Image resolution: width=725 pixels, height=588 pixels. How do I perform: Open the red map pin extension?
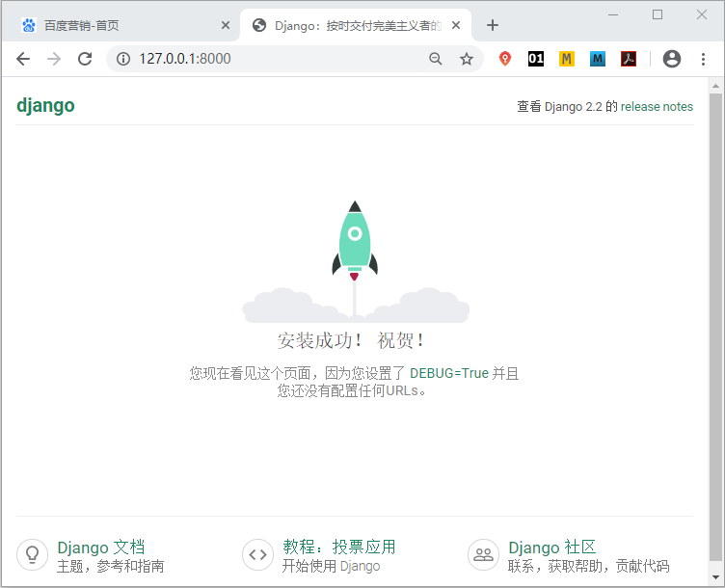point(505,59)
